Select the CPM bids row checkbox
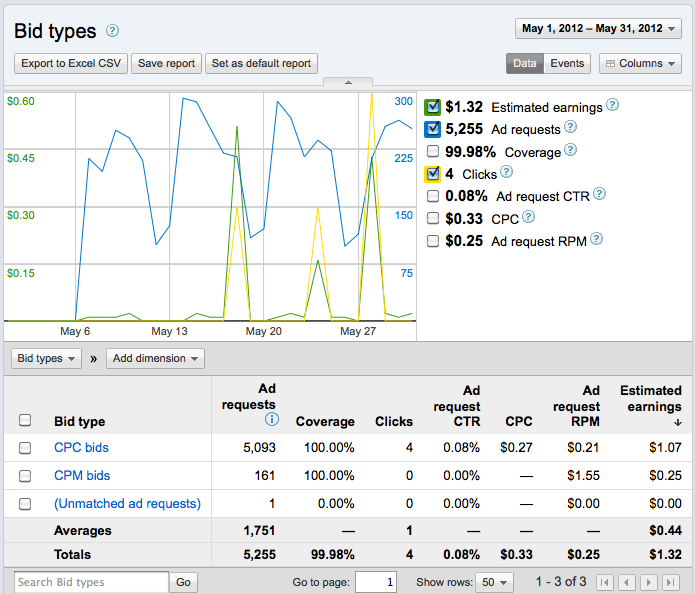Image resolution: width=695 pixels, height=594 pixels. point(25,476)
